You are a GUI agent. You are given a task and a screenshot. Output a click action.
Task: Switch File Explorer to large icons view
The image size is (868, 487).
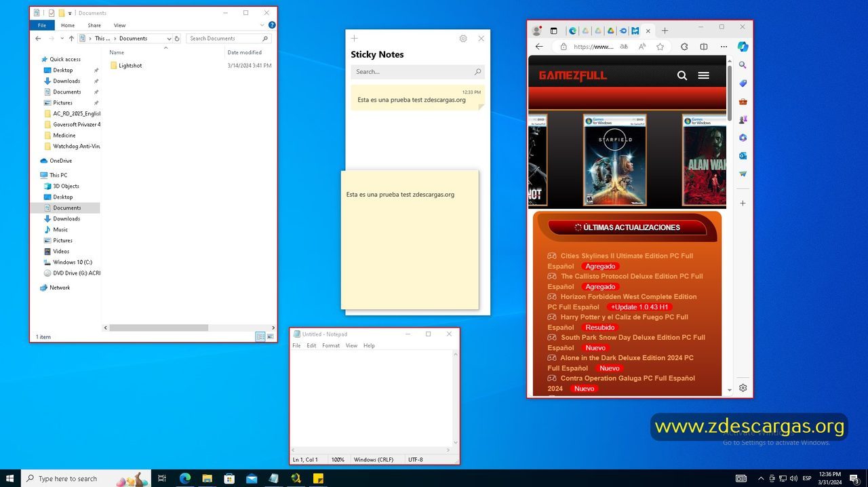click(271, 336)
